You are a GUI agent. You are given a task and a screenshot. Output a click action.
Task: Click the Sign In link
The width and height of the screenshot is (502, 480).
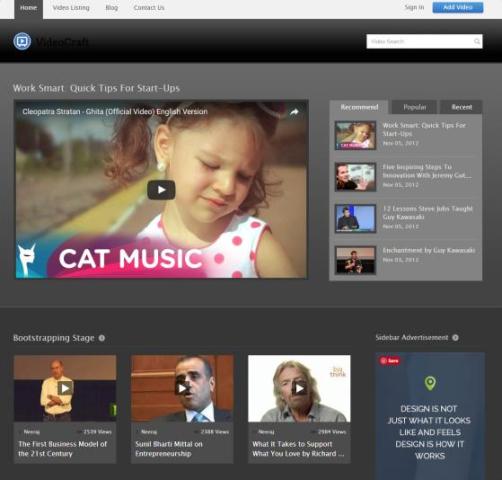click(414, 7)
